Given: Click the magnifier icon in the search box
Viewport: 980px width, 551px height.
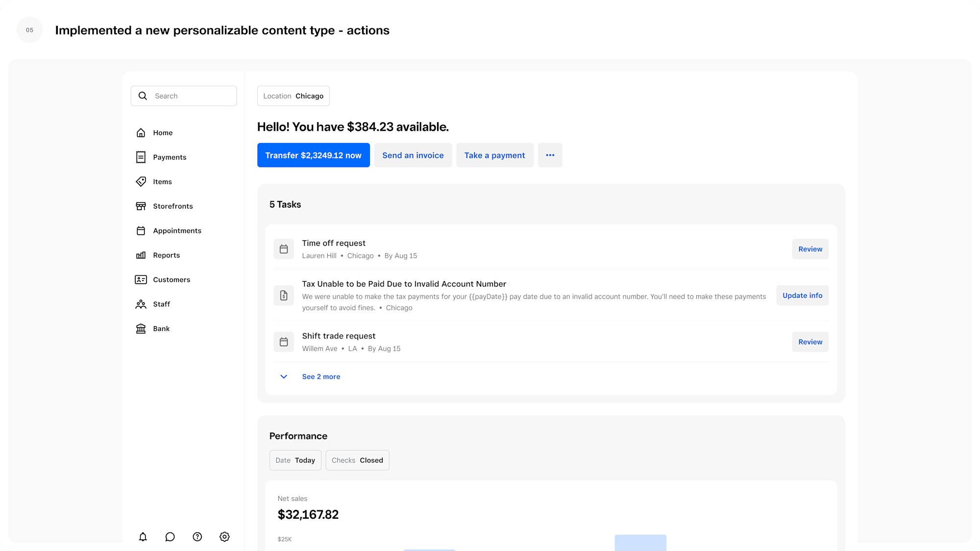Looking at the screenshot, I should (x=143, y=96).
